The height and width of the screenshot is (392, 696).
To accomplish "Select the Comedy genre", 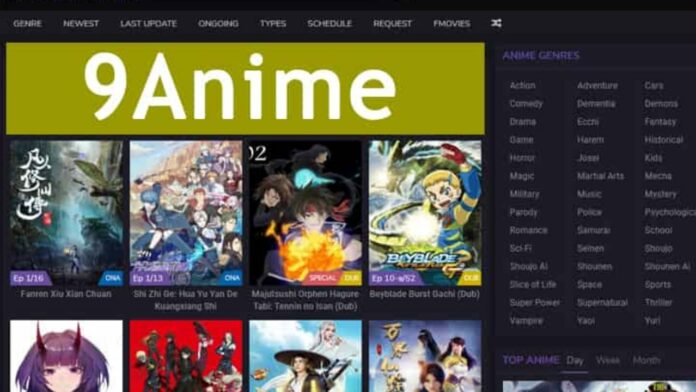I will tap(526, 103).
